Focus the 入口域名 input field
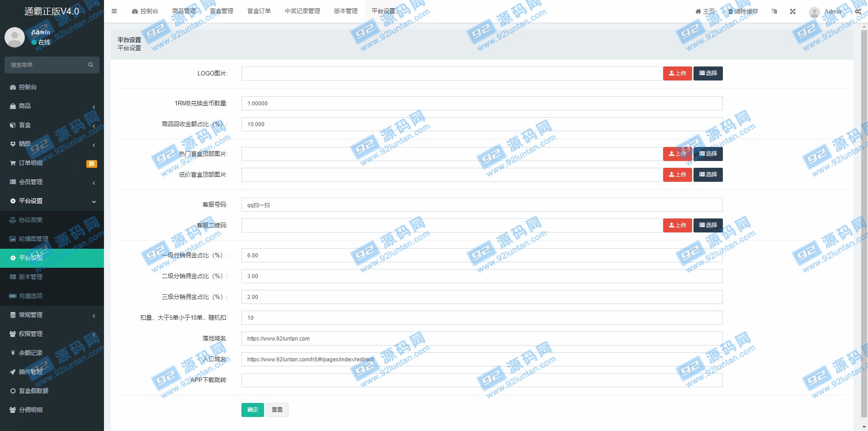Viewport: 868px width, 431px height. click(482, 359)
